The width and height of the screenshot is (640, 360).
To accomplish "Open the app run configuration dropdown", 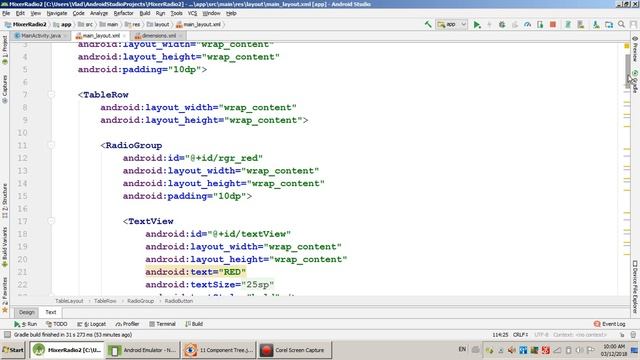I will [451, 24].
